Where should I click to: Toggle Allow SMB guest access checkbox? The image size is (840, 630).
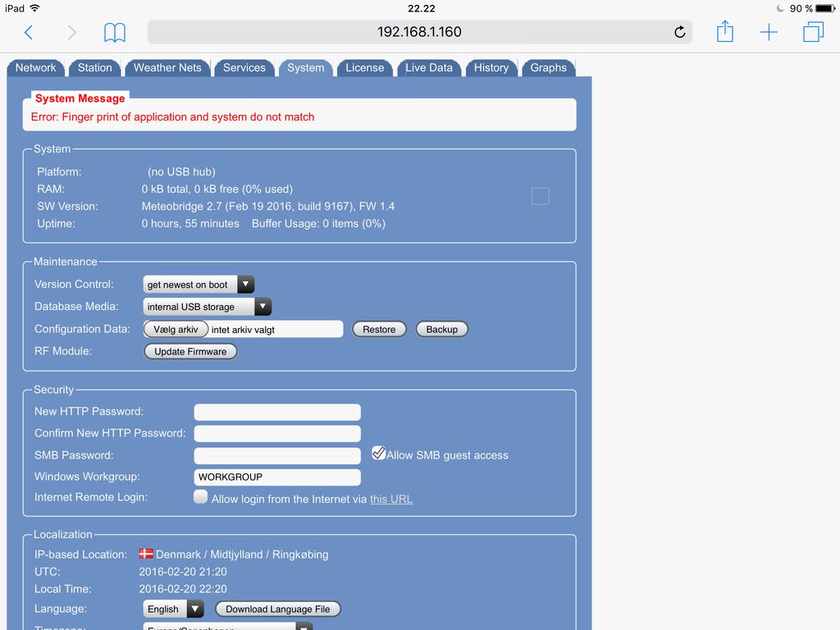pos(378,454)
